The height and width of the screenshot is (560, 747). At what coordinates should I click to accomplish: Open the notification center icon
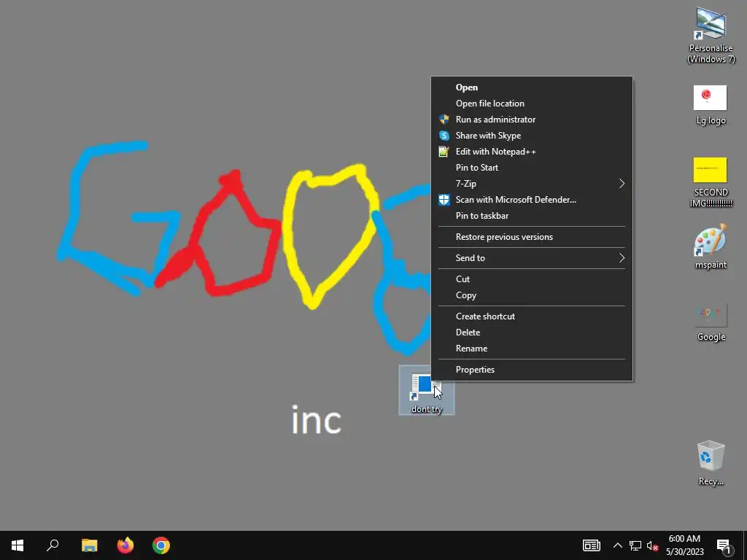724,546
